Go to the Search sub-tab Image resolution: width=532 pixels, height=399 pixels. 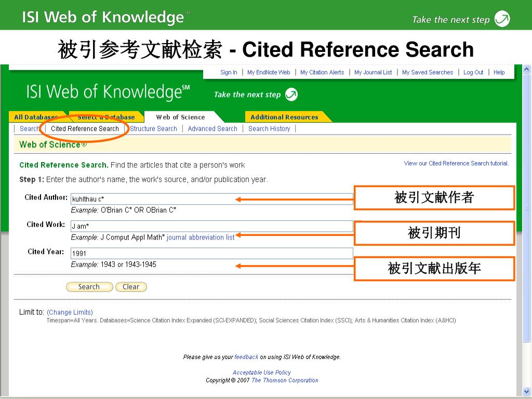pyautogui.click(x=29, y=129)
